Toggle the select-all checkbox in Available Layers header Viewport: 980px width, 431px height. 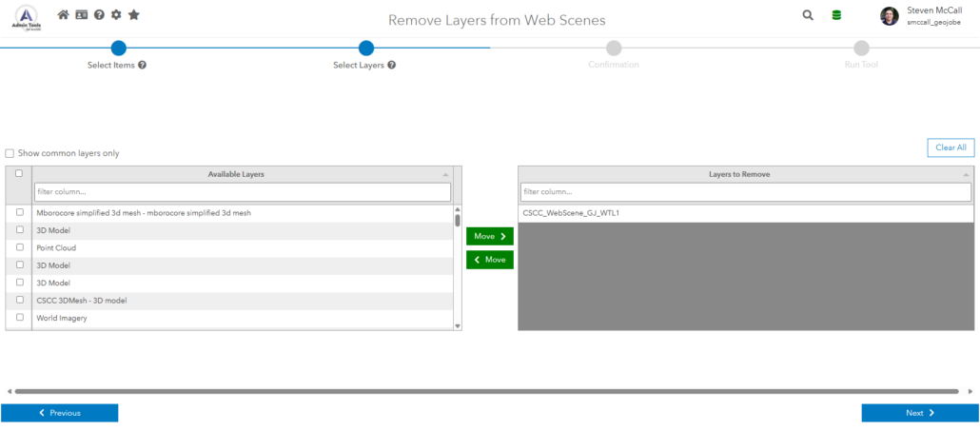pyautogui.click(x=19, y=174)
